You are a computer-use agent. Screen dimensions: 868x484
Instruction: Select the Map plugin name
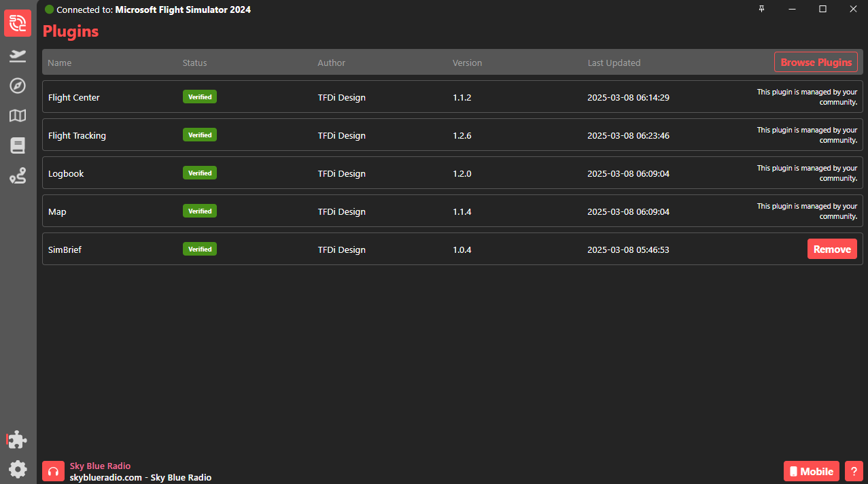click(x=57, y=211)
